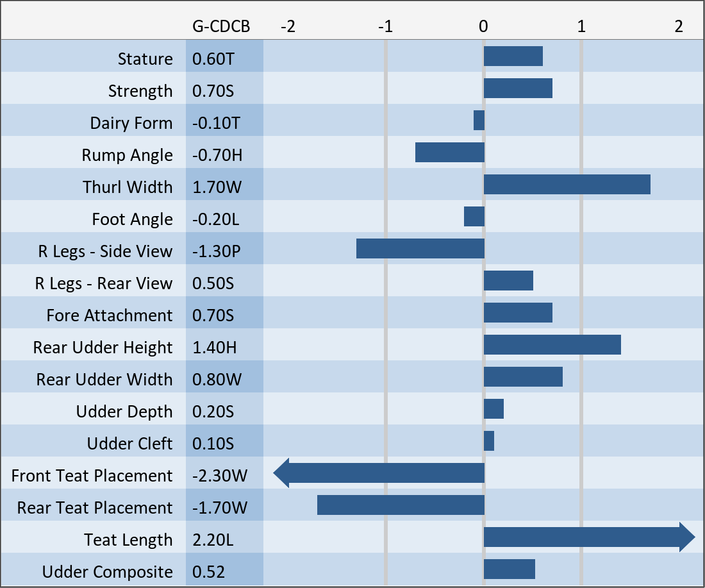The image size is (705, 588).
Task: Select the Foot Angle value -0.20L
Action: [216, 219]
